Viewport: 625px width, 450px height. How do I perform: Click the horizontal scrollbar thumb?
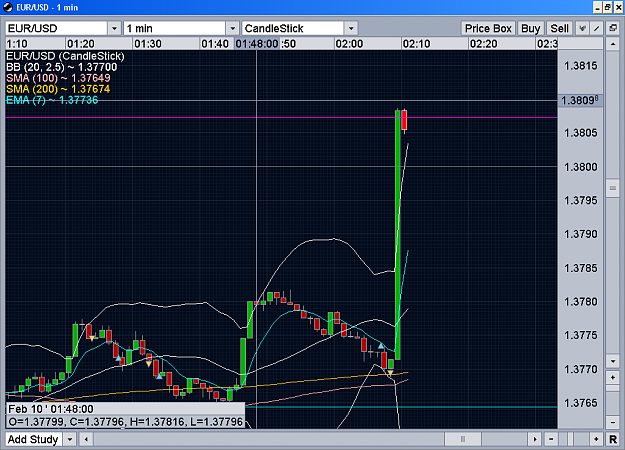[463, 439]
